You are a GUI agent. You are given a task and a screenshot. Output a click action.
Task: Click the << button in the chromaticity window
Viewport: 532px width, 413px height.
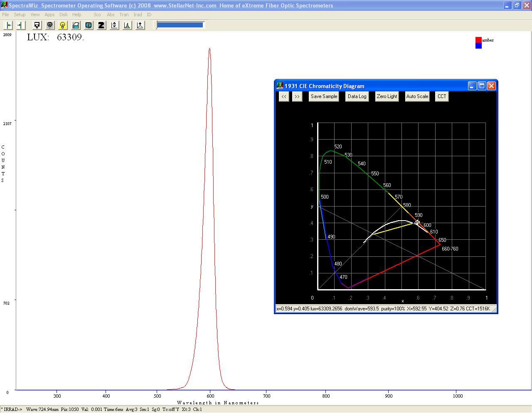coord(284,96)
